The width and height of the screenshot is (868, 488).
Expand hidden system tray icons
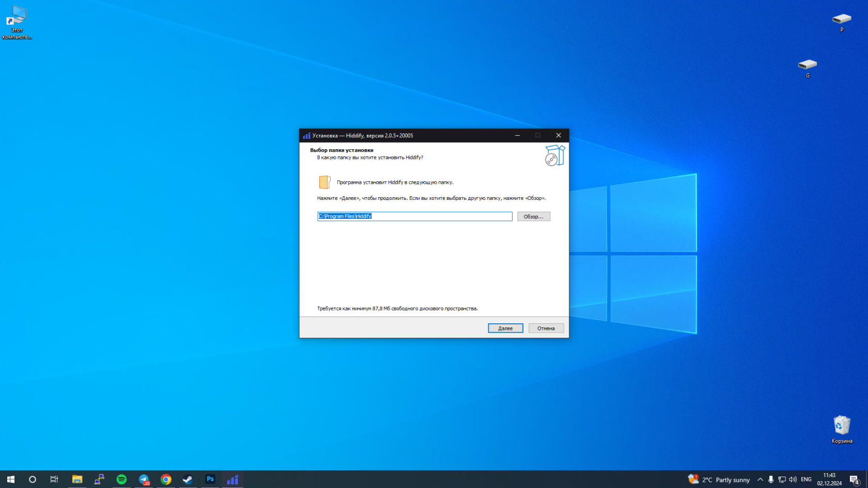(760, 480)
